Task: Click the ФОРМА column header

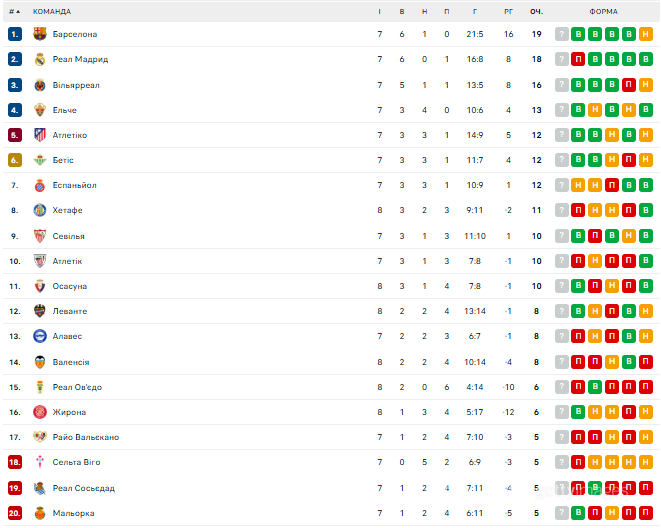Action: click(x=603, y=11)
